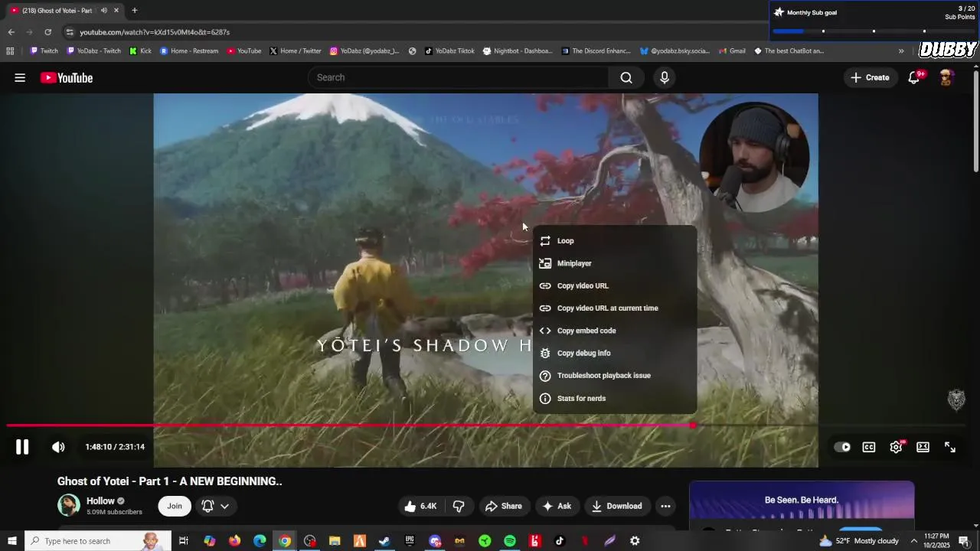
Task: Open a new browser tab
Action: pyautogui.click(x=134, y=11)
